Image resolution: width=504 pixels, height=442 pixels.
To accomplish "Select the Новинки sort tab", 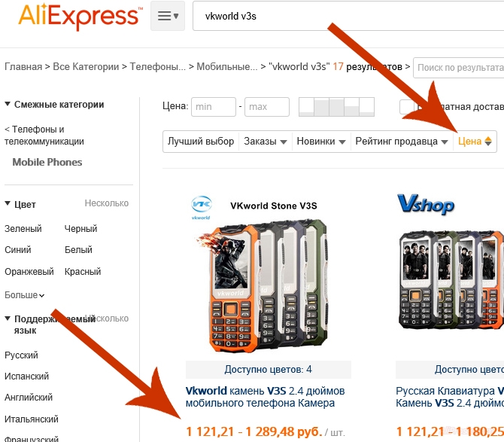I will click(321, 142).
